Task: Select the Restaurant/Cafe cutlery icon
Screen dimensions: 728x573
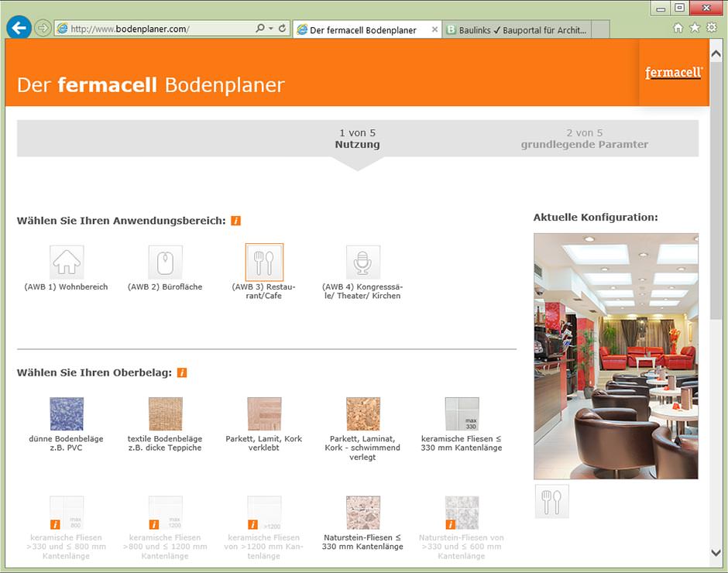Action: click(264, 262)
